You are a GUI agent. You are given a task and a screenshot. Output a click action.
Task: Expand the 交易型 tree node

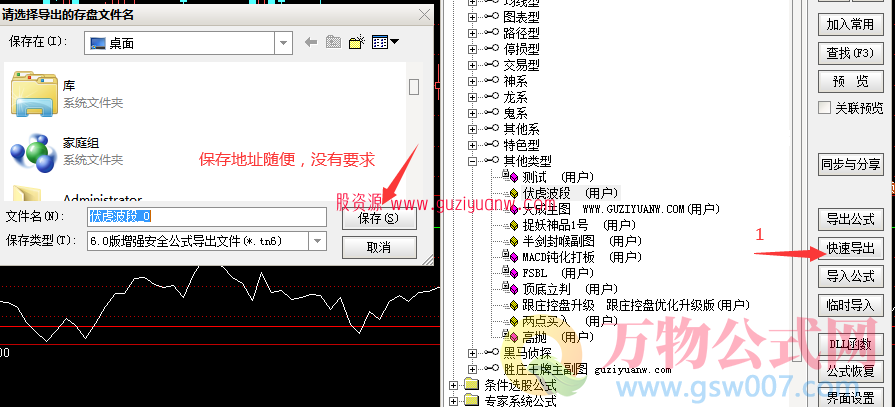[x=472, y=66]
